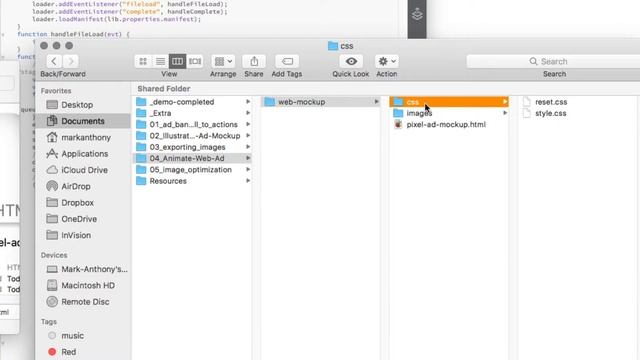Select the 01_ad_ban...ll_to_actions folder
The image size is (640, 360).
tap(193, 124)
